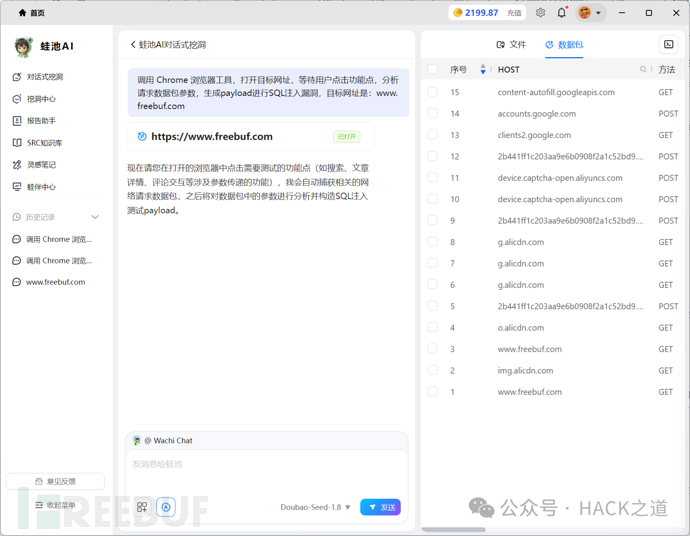Open SRC知识库 in the sidebar
The width and height of the screenshot is (690, 536).
(37, 143)
